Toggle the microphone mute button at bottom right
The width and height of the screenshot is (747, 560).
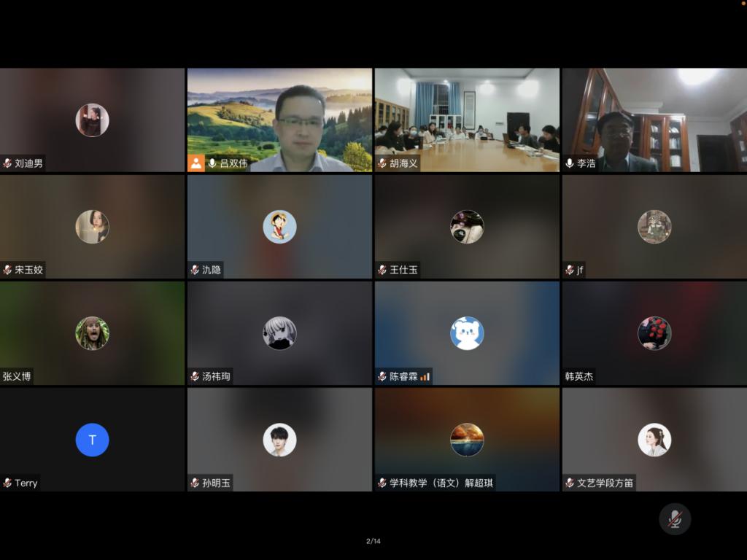675,519
